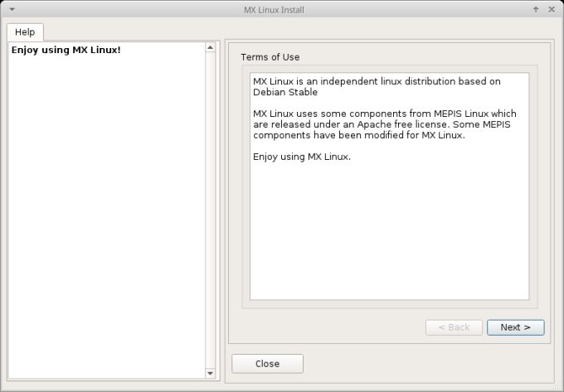Click the first line about independent linux distribution
564x392 pixels.
377,81
